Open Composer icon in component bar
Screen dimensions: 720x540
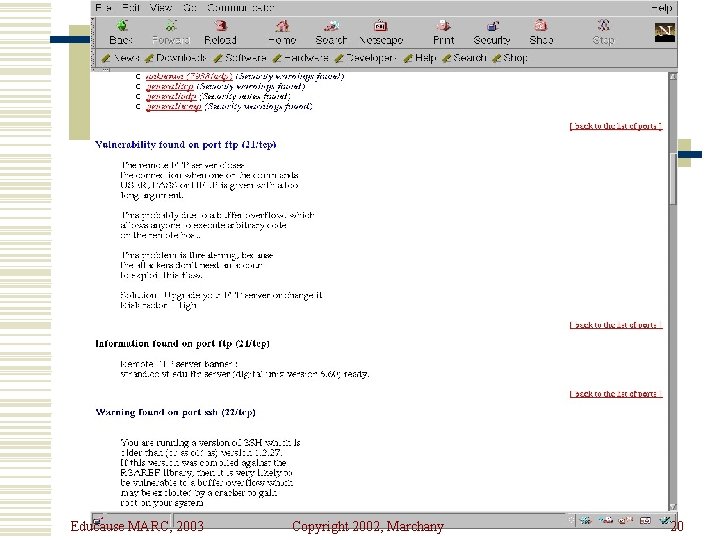[x=664, y=520]
